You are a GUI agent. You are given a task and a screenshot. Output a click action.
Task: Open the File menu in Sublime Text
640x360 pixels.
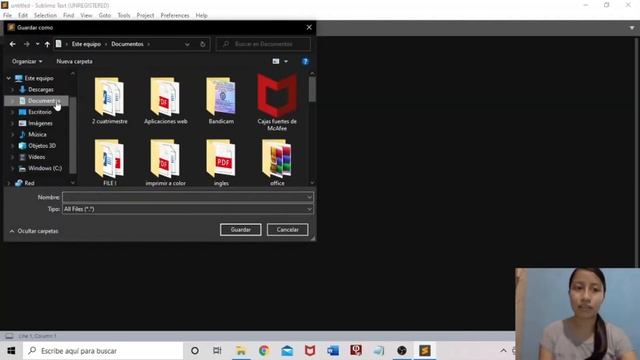7,16
